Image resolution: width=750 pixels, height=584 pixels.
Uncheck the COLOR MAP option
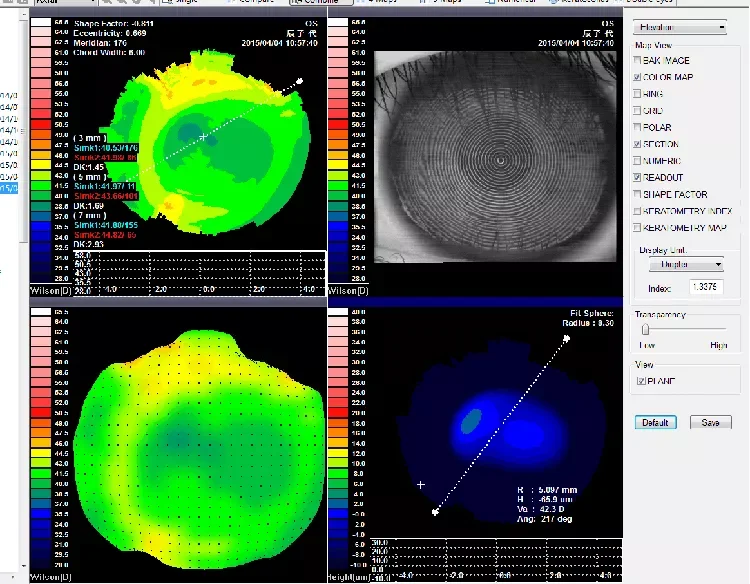[639, 77]
